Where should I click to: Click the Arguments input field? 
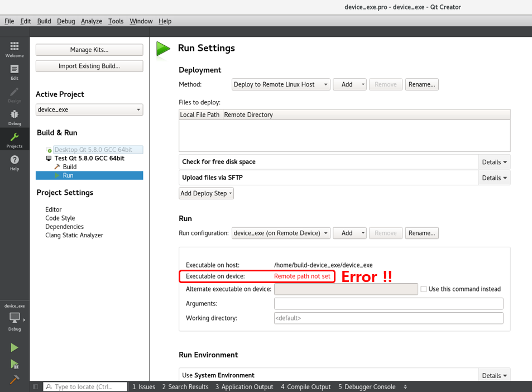(389, 304)
